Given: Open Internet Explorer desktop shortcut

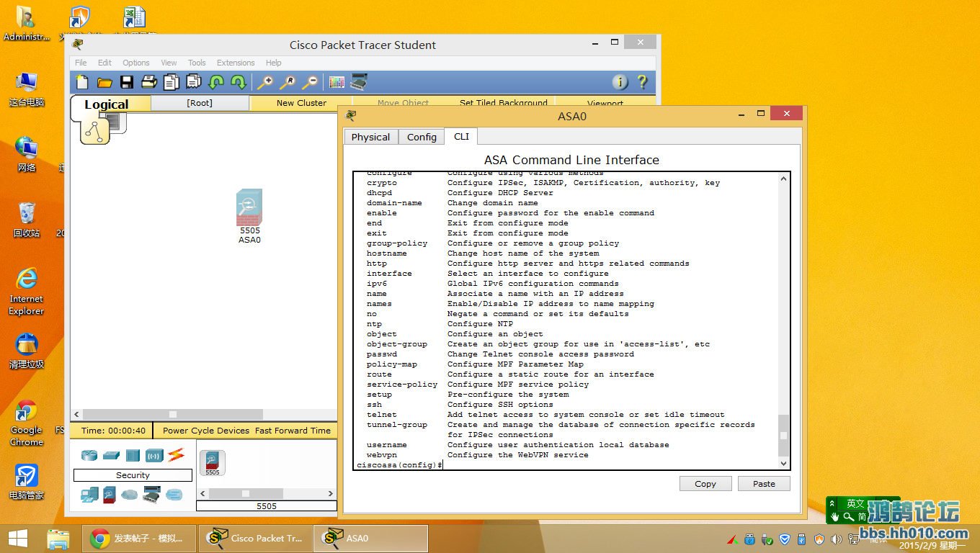Looking at the screenshot, I should click(x=27, y=291).
